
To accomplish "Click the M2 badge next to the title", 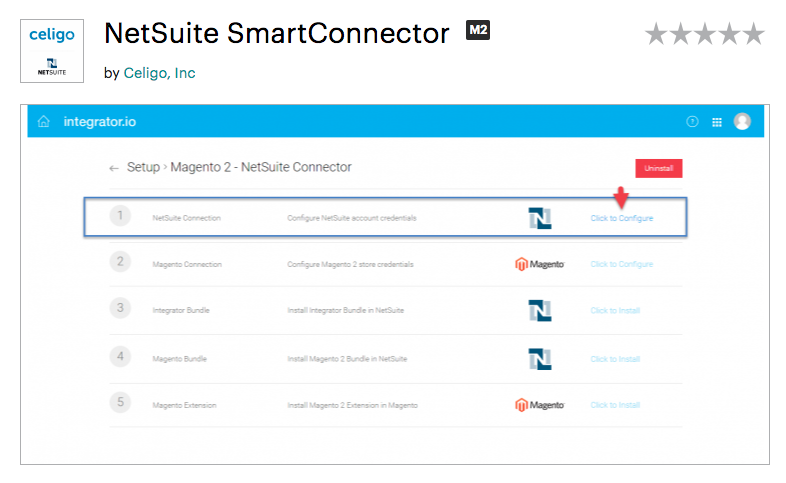I will coord(478,30).
